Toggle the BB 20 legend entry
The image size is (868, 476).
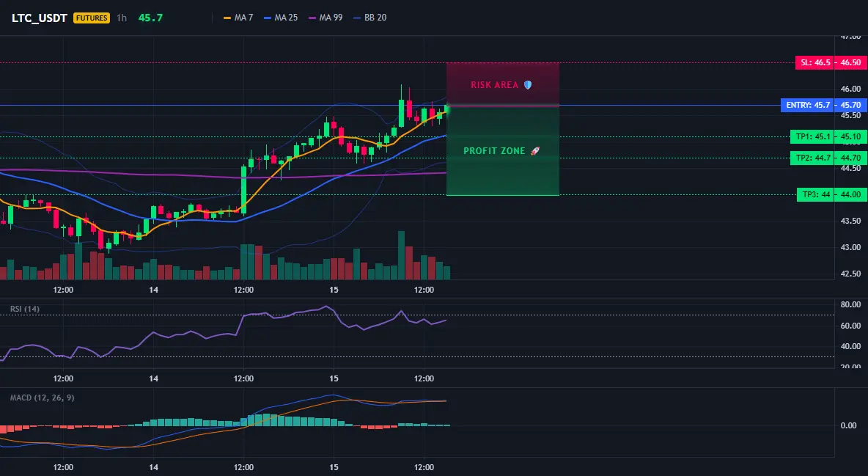click(369, 18)
